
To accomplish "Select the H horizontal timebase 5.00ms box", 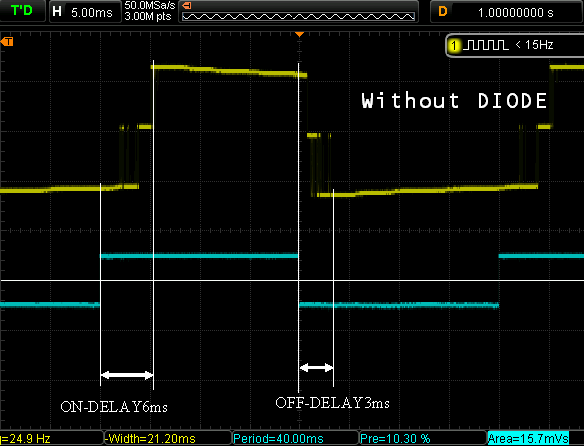I will tap(85, 12).
